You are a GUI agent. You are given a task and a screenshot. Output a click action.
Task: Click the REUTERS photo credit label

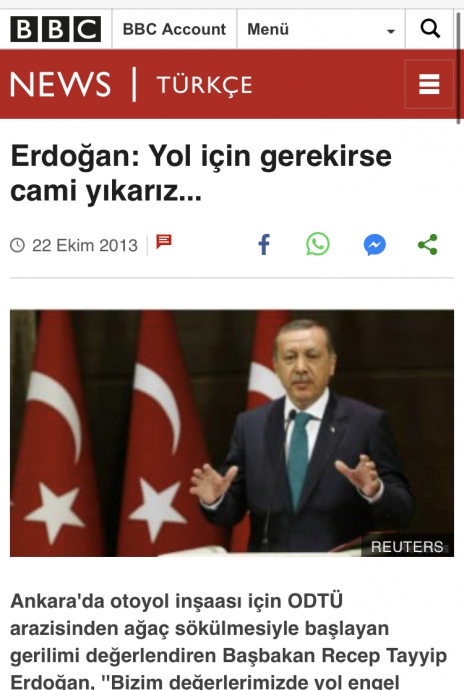pos(407,547)
